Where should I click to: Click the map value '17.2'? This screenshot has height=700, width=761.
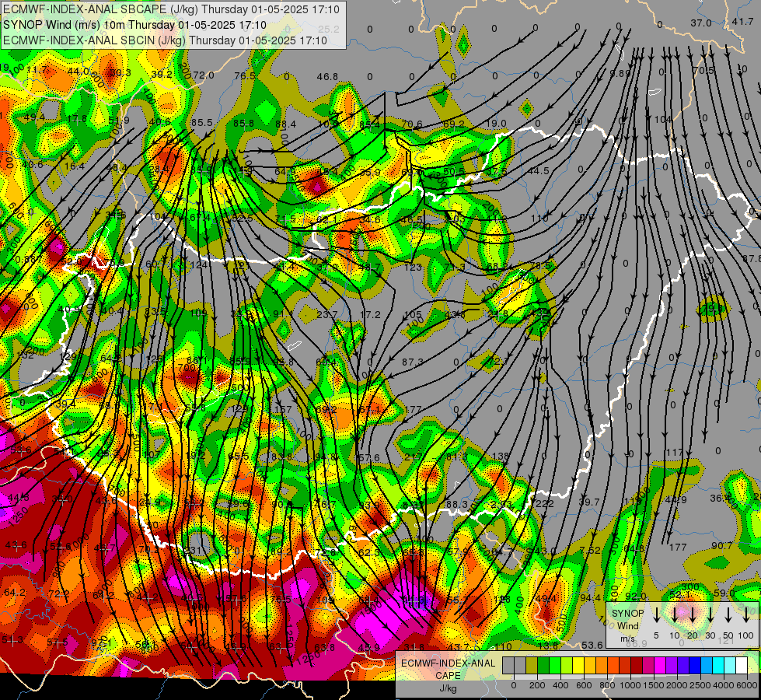[370, 315]
